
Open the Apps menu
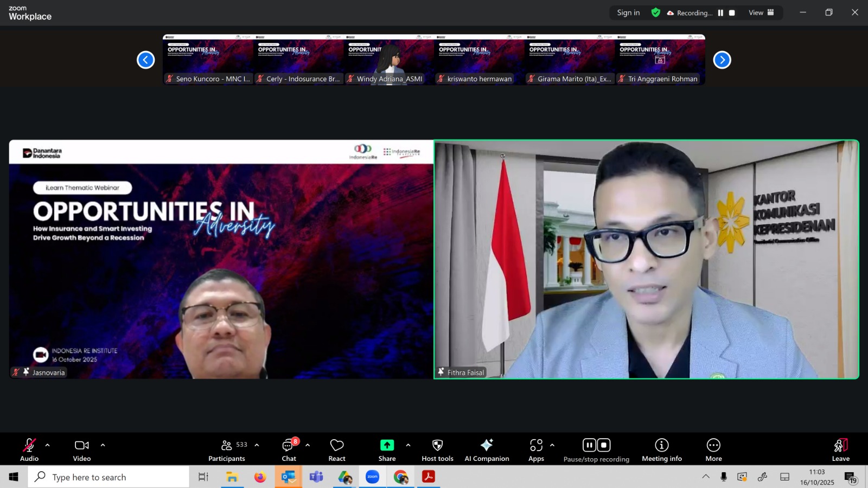tap(536, 450)
